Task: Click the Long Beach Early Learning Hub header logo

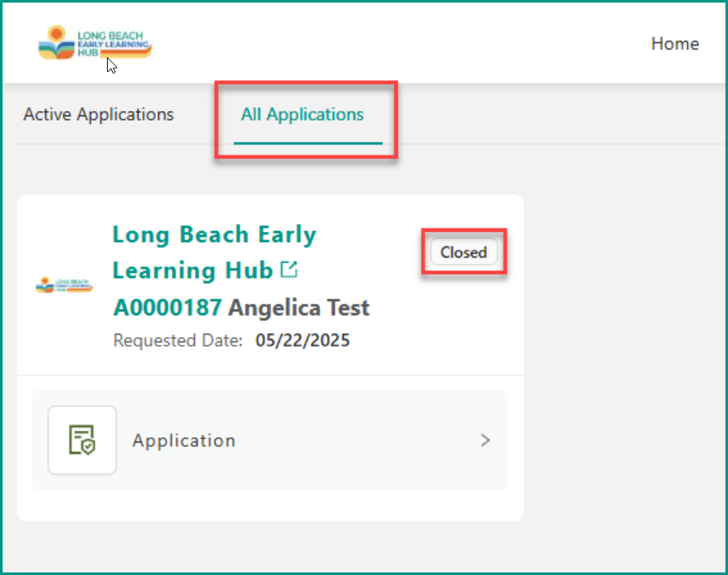Action: pos(95,43)
